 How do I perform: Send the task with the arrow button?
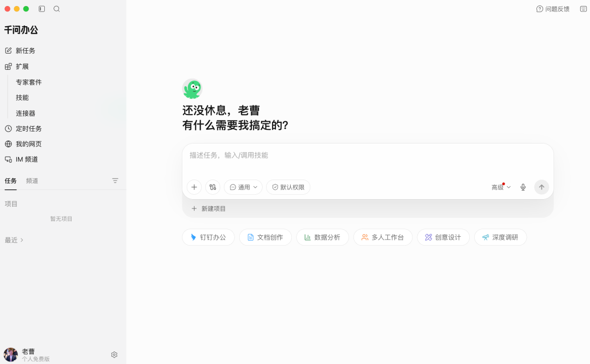point(541,187)
